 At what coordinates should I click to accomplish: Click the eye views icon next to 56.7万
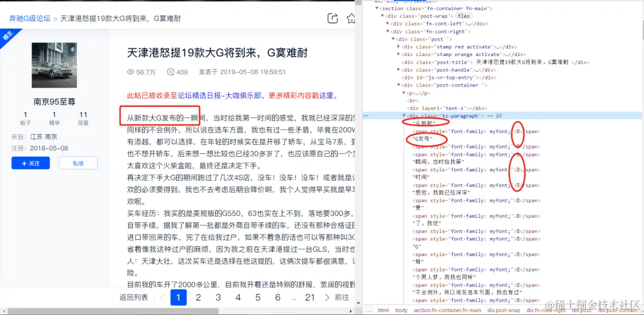(x=131, y=72)
